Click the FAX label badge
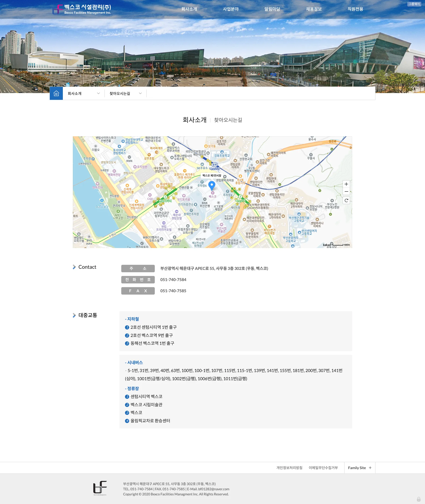425x504 pixels. tap(138, 291)
